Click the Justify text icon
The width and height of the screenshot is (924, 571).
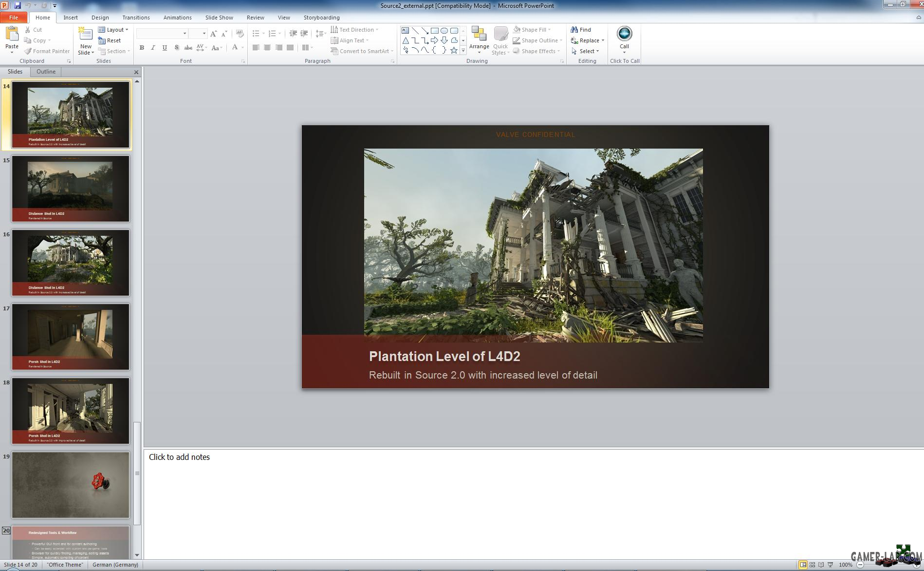(291, 48)
